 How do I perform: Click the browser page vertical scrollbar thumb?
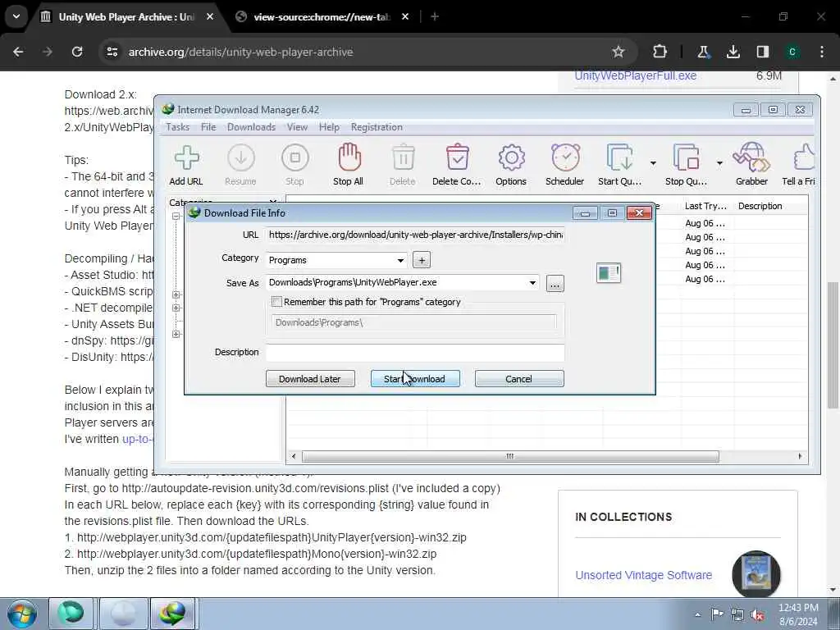(x=833, y=345)
